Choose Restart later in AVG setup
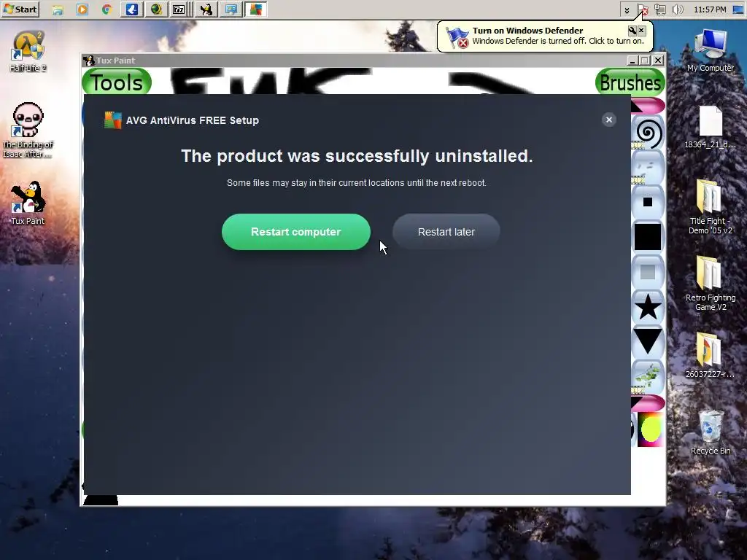Viewport: 747px width, 560px height. coord(446,232)
